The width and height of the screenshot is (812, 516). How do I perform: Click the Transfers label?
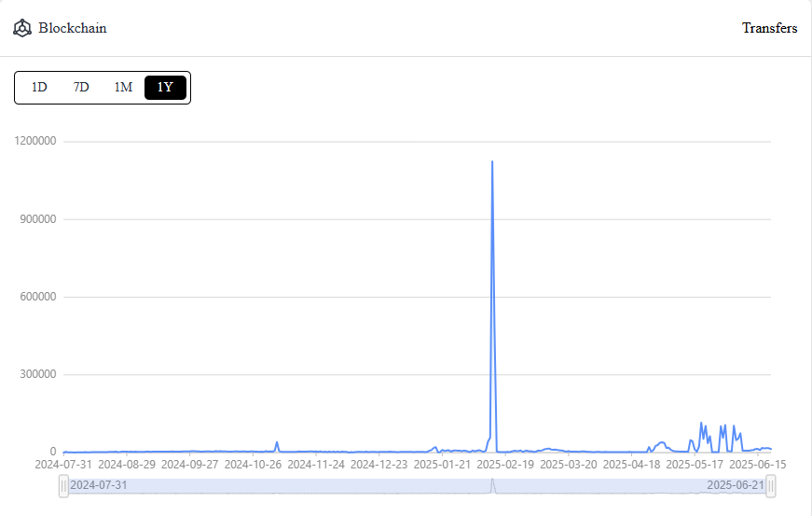[769, 28]
